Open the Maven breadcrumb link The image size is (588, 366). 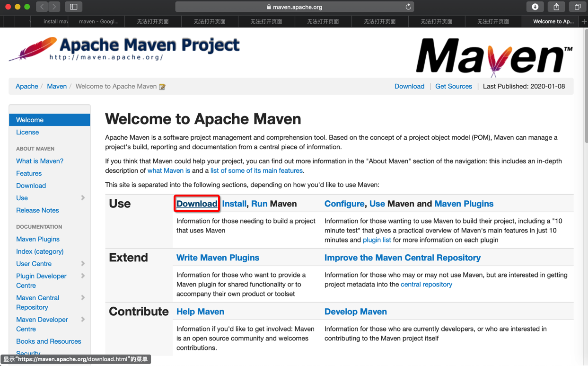click(x=57, y=86)
